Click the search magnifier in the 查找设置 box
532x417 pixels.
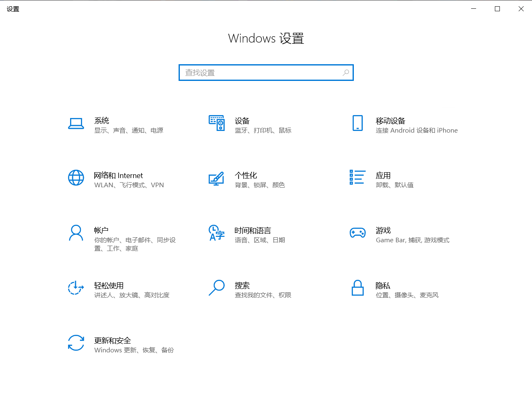[x=346, y=73]
